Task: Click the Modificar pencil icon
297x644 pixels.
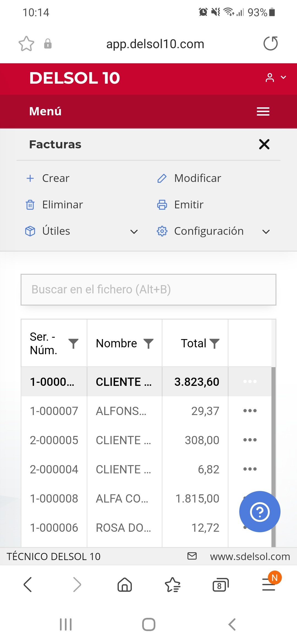Action: click(162, 178)
